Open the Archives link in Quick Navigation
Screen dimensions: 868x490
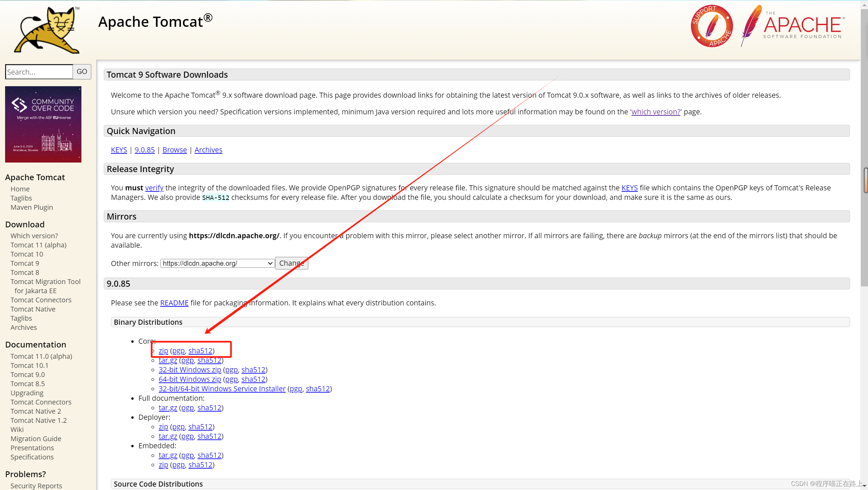click(x=208, y=150)
